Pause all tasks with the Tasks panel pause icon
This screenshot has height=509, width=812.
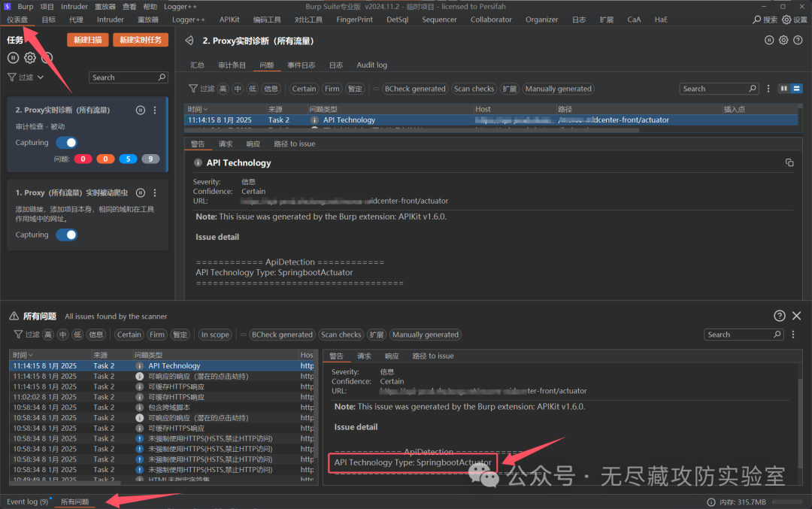[x=13, y=58]
